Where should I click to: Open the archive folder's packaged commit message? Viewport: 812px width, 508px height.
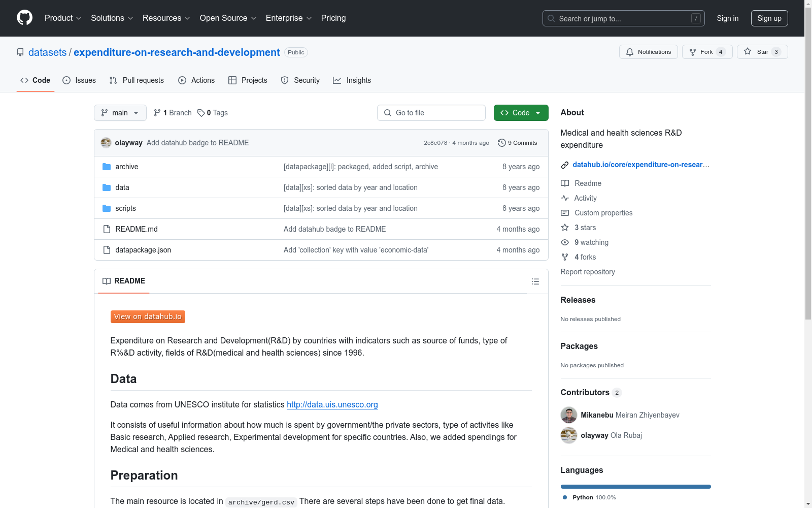(x=361, y=167)
